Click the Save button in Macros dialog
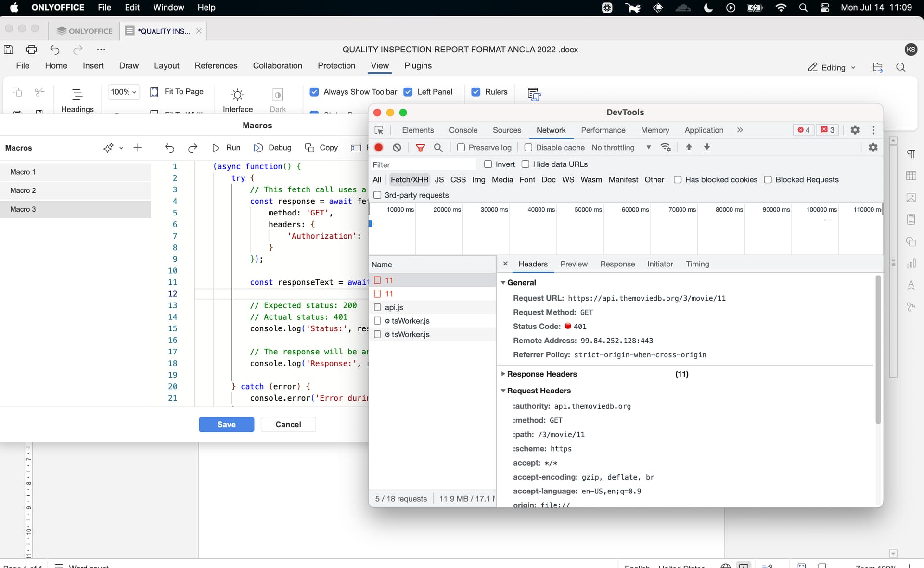 coord(226,424)
